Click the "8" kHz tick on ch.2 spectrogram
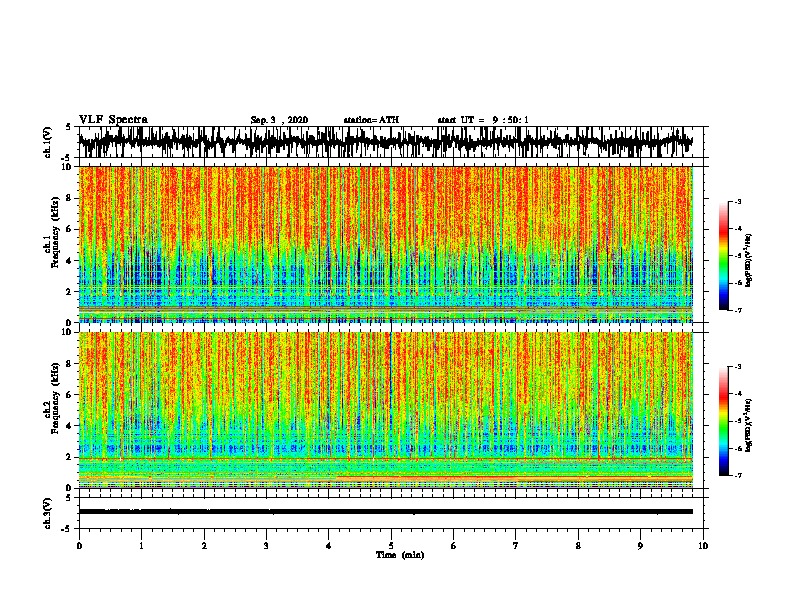Screen dimensions: 792x612 (x=69, y=364)
